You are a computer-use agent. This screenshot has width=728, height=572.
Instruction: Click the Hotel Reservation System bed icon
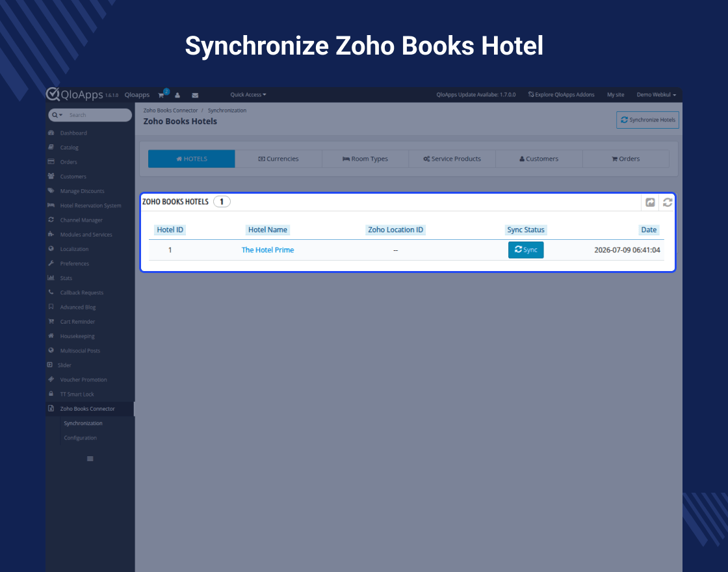point(51,205)
